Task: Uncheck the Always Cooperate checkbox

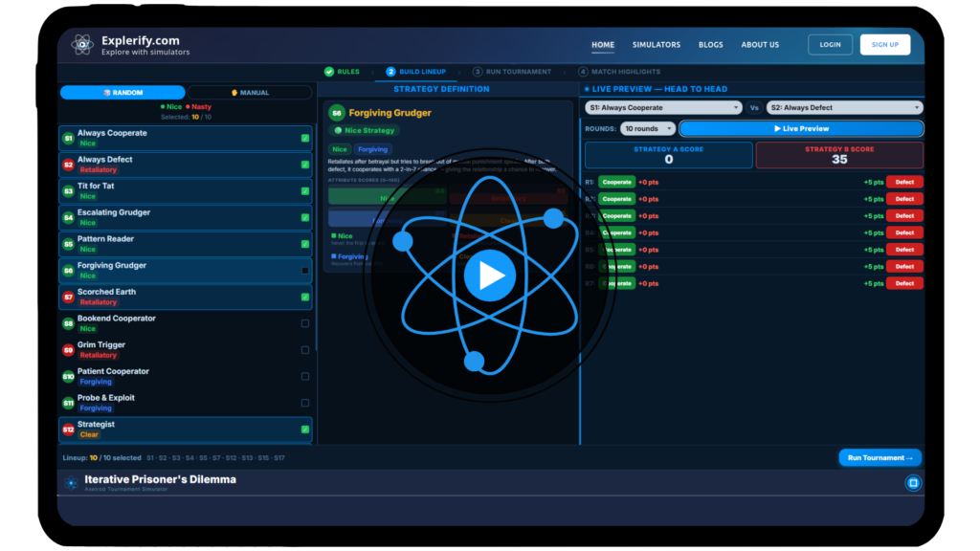Action: click(305, 138)
